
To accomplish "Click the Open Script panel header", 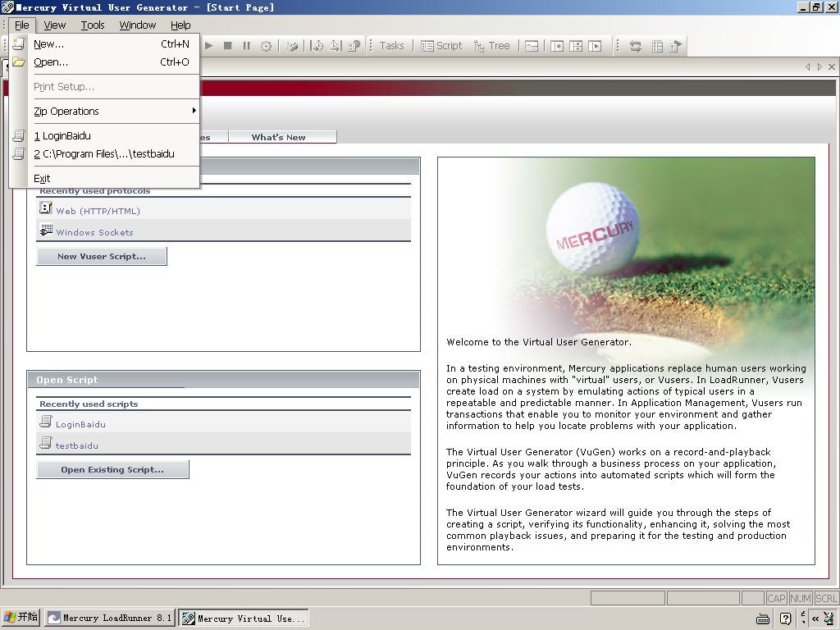I will pos(223,379).
